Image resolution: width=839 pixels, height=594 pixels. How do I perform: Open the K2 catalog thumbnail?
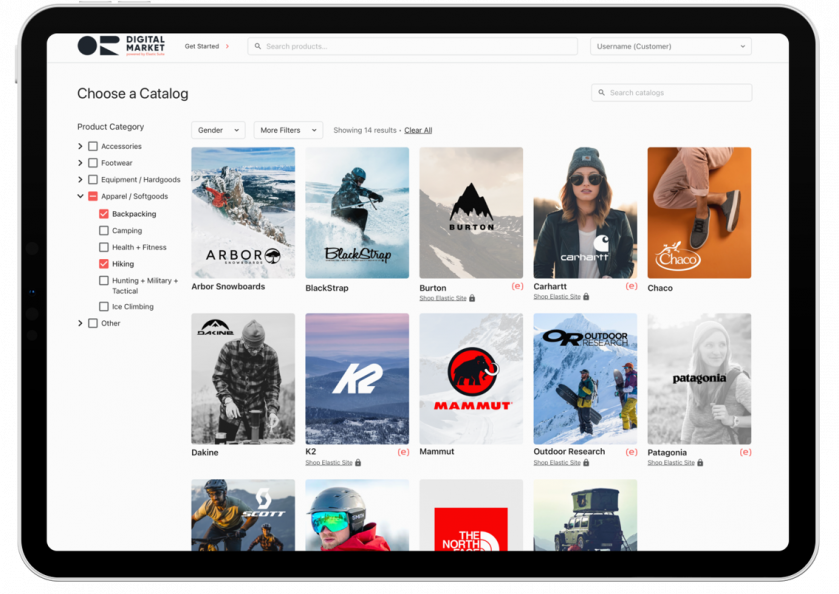[x=357, y=378]
